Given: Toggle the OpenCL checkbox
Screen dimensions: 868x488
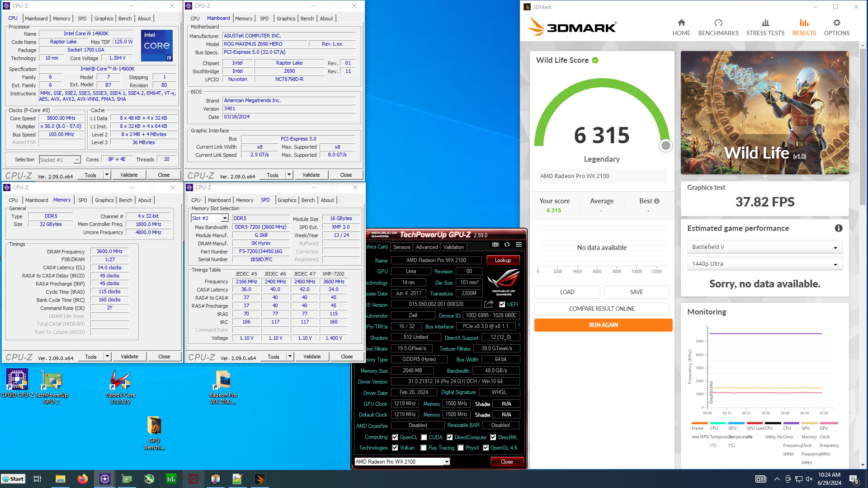Looking at the screenshot, I should (x=395, y=437).
